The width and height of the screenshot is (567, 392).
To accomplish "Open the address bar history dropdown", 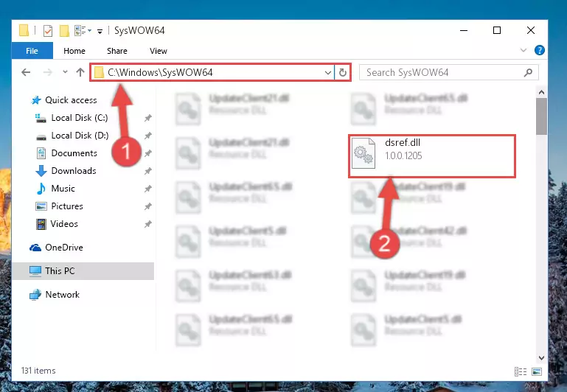I will pos(328,73).
